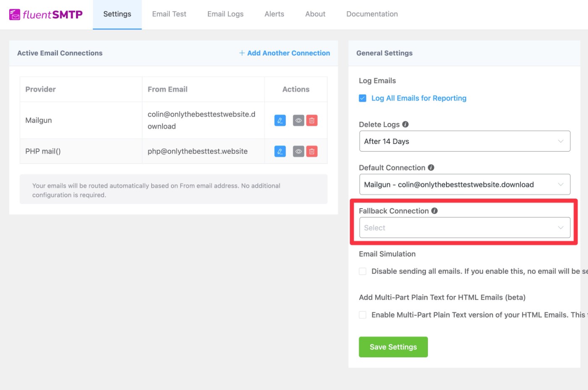Click the Default Connection info icon

click(x=431, y=168)
